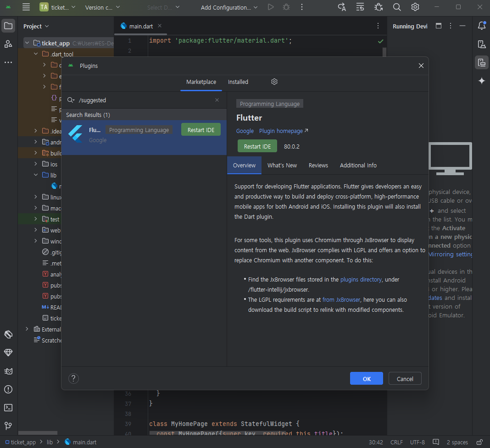The image size is (490, 448).
Task: Open the from JxBrowser link
Action: pos(341,299)
